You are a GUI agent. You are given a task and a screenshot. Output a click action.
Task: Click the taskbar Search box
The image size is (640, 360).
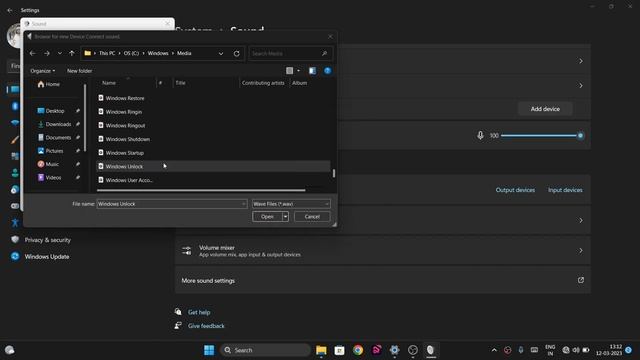coord(265,350)
